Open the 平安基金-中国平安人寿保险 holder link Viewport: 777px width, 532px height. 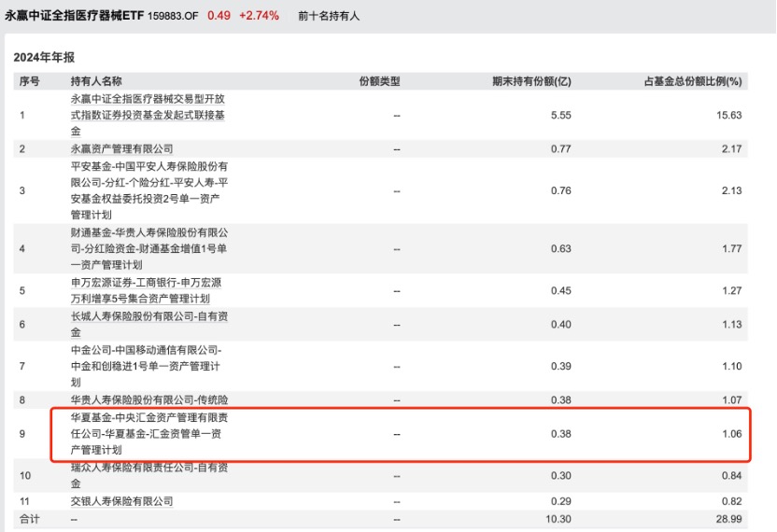(x=149, y=190)
